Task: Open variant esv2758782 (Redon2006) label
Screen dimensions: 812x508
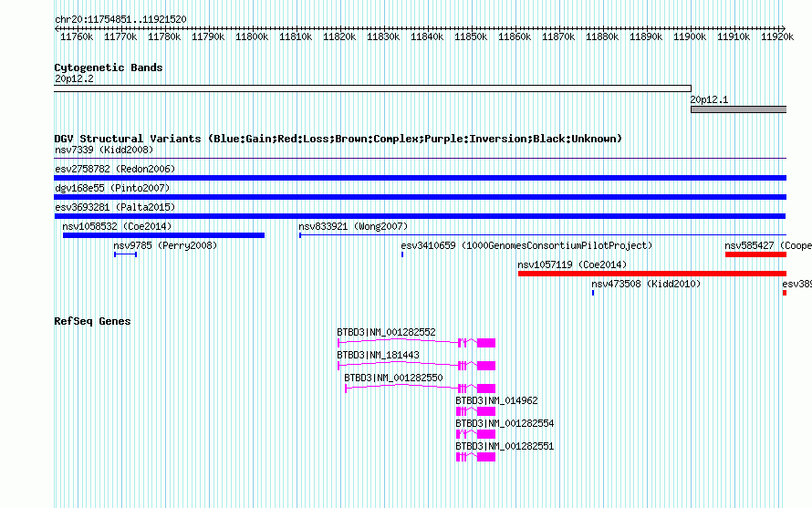Action: click(115, 169)
